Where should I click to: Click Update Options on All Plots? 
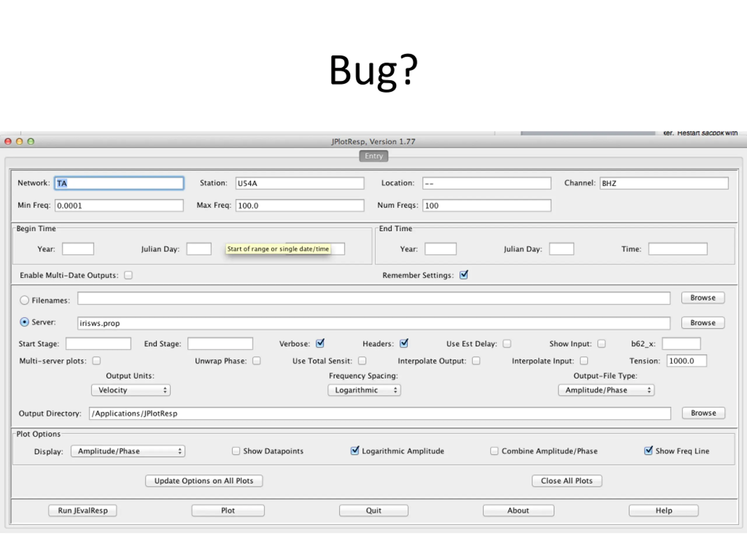(x=204, y=481)
